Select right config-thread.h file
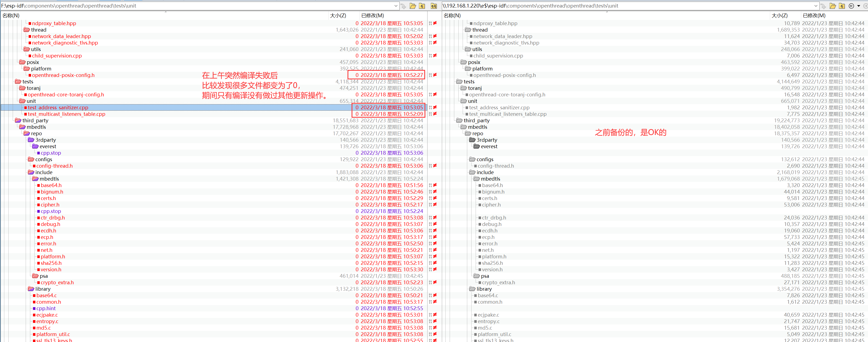Viewport: 868px width, 342px height. tap(496, 166)
